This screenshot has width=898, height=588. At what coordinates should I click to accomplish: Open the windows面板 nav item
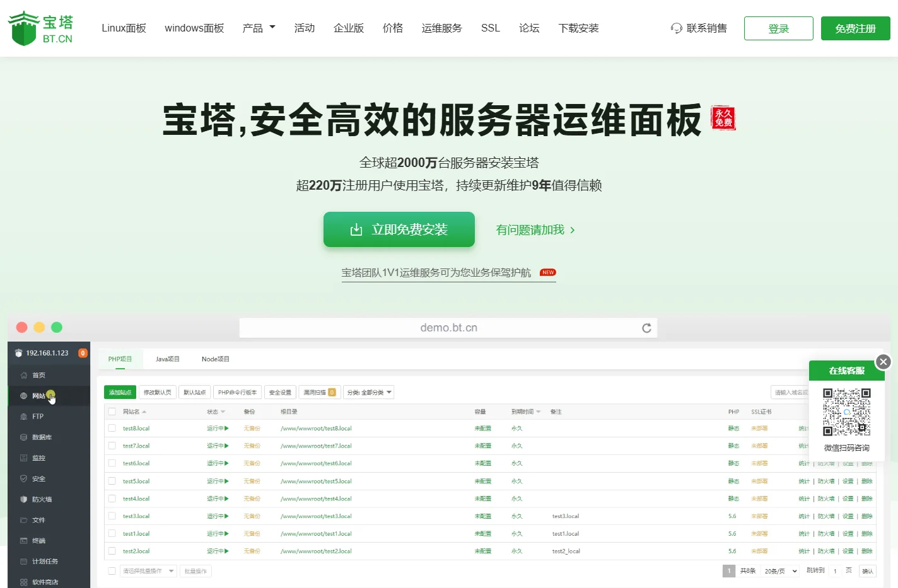(194, 28)
